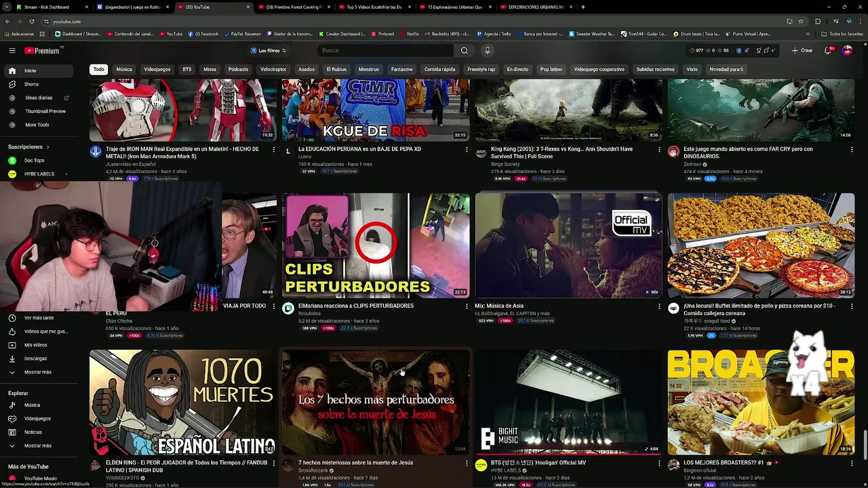Open Videojuegos under Explorar

(39, 419)
